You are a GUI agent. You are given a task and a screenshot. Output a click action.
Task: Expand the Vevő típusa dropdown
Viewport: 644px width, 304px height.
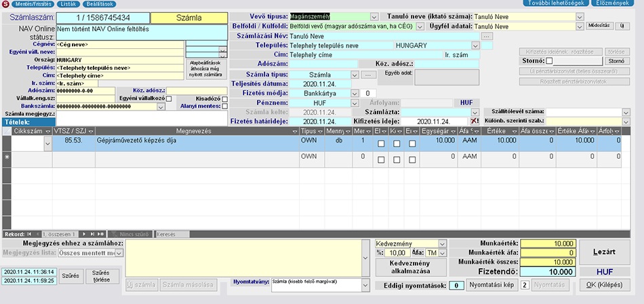(374, 16)
